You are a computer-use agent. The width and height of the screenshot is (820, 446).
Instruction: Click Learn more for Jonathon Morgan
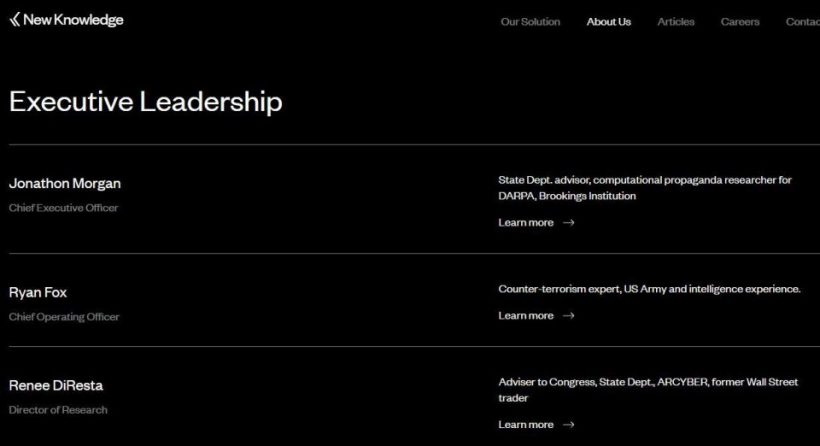pos(526,223)
